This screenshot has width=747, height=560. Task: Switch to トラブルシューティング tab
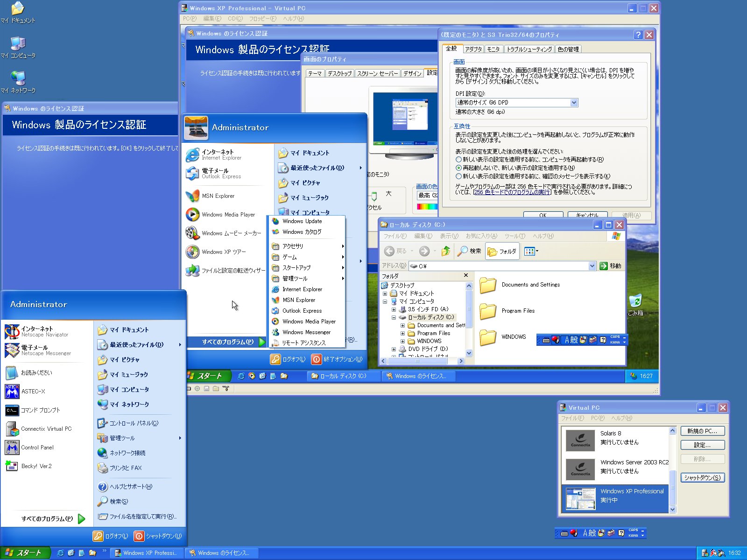click(529, 49)
